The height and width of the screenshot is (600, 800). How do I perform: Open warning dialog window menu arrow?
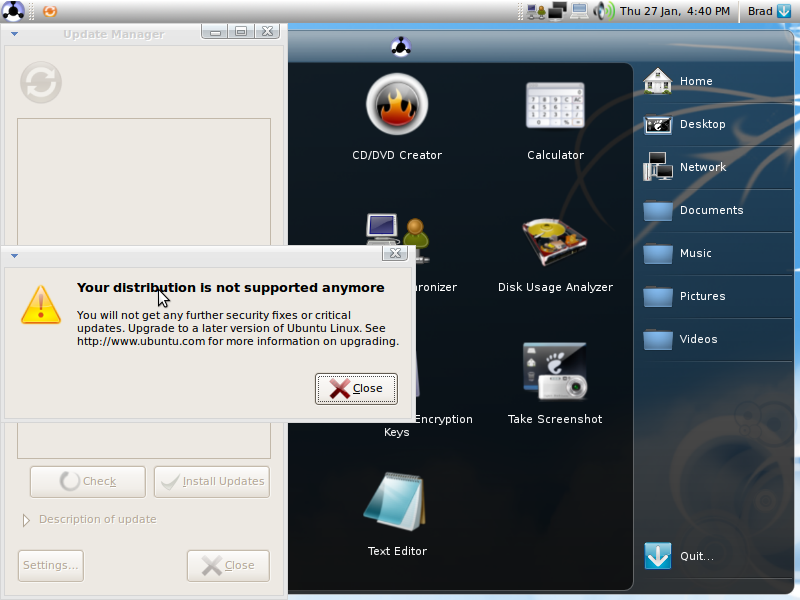click(14, 256)
